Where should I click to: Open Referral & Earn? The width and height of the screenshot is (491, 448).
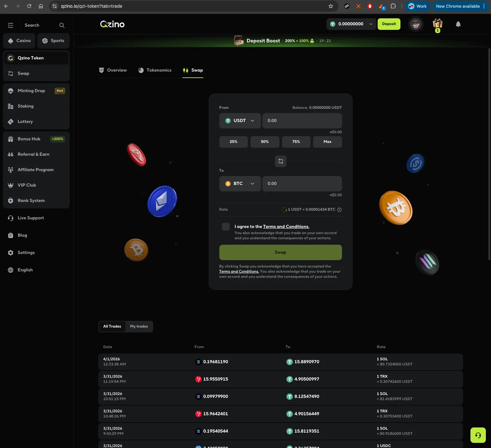coord(36,154)
